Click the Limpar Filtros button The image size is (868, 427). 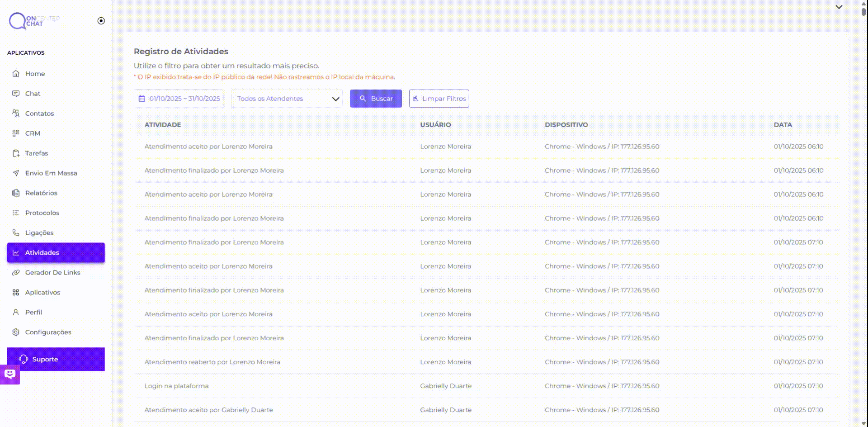click(439, 99)
